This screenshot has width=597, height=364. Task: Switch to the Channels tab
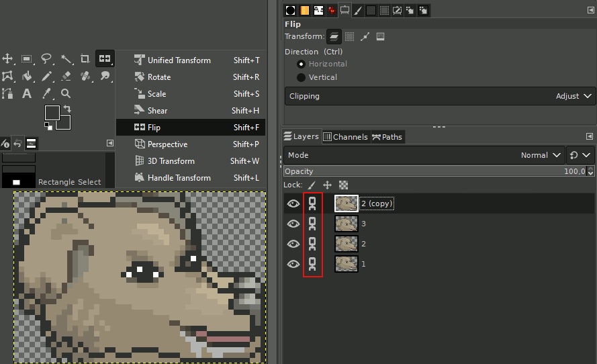click(346, 137)
